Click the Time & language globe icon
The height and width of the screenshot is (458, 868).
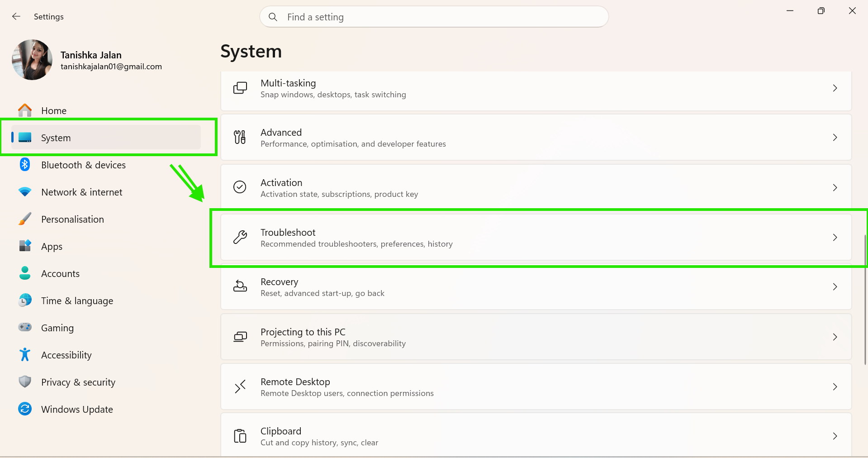25,300
